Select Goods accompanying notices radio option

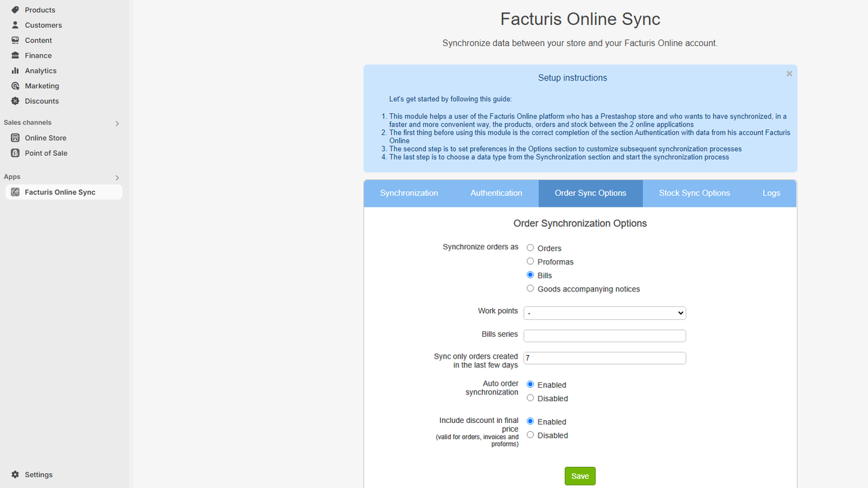(530, 289)
